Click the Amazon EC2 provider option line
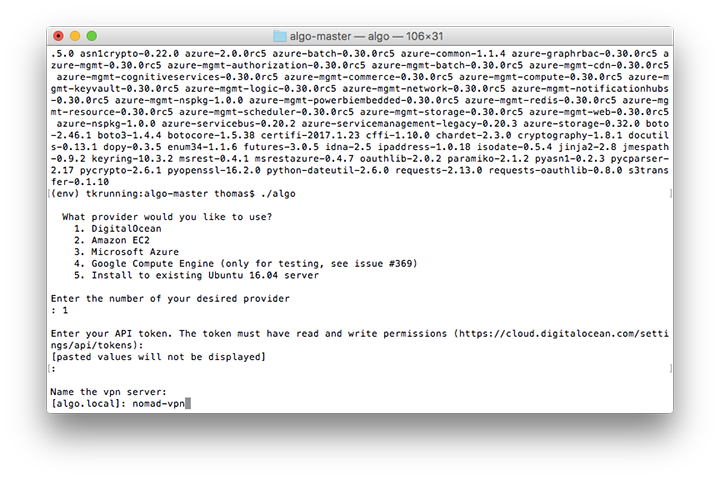This screenshot has height=480, width=720. (112, 240)
